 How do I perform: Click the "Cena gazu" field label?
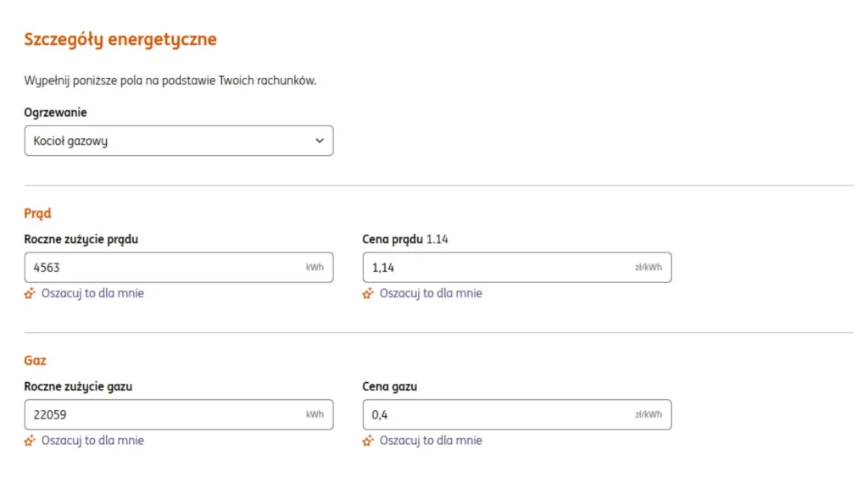[389, 387]
